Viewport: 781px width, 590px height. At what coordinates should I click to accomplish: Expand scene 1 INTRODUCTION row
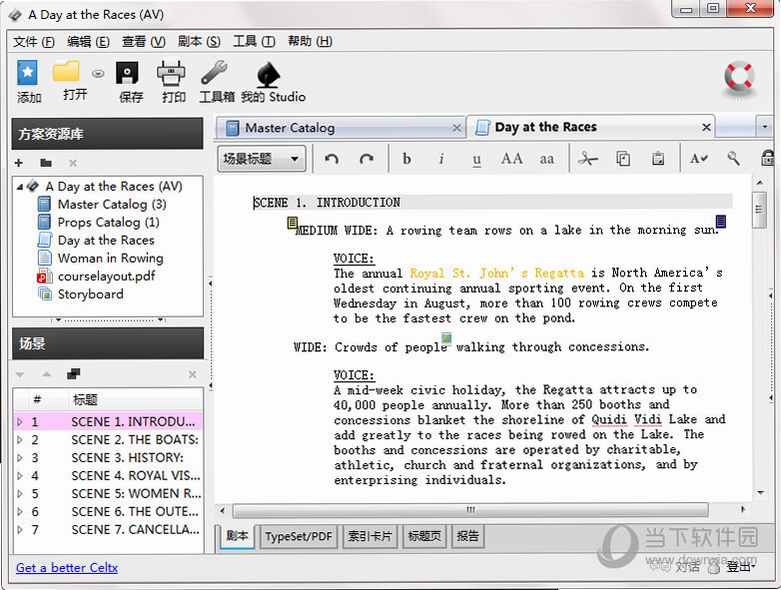(x=20, y=422)
